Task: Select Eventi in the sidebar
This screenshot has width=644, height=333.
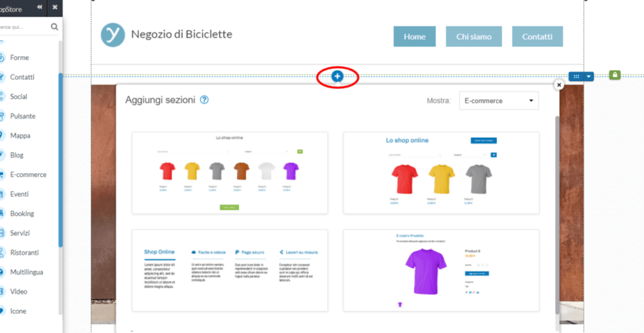Action: tap(19, 195)
